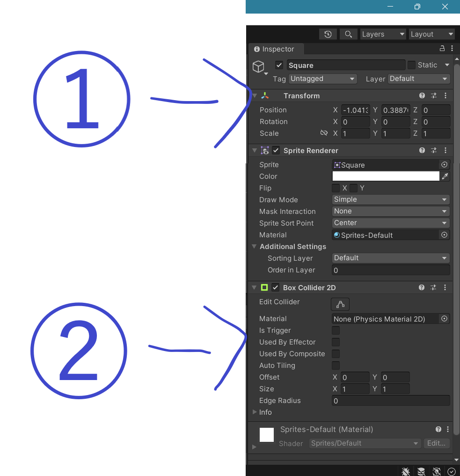
Task: Check Flip Y checkbox
Action: tap(353, 188)
